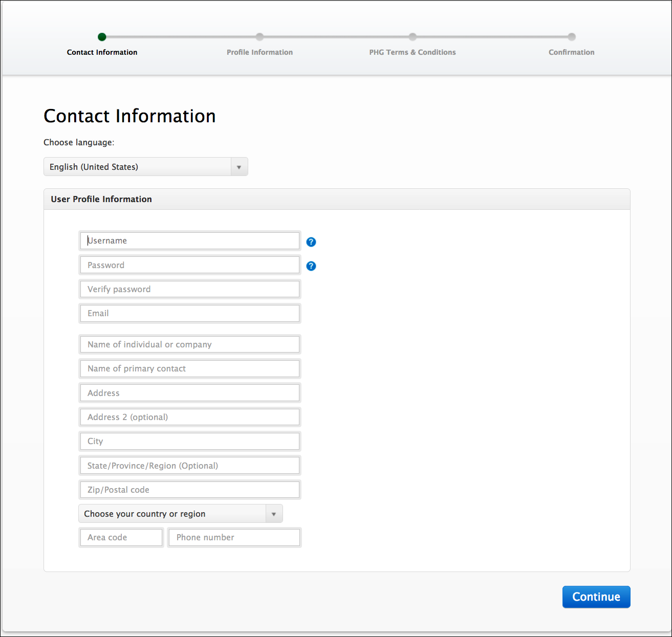Select the PHG Terms & Conditions step

click(413, 52)
